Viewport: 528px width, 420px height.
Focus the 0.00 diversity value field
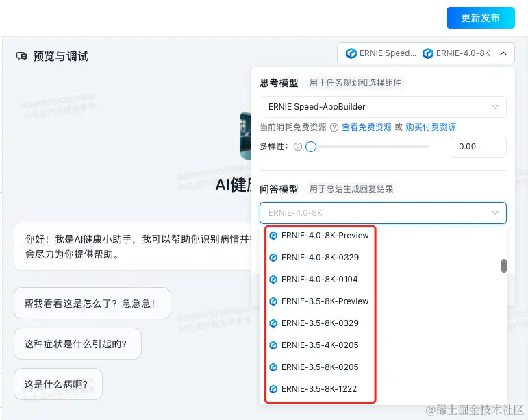click(x=479, y=147)
